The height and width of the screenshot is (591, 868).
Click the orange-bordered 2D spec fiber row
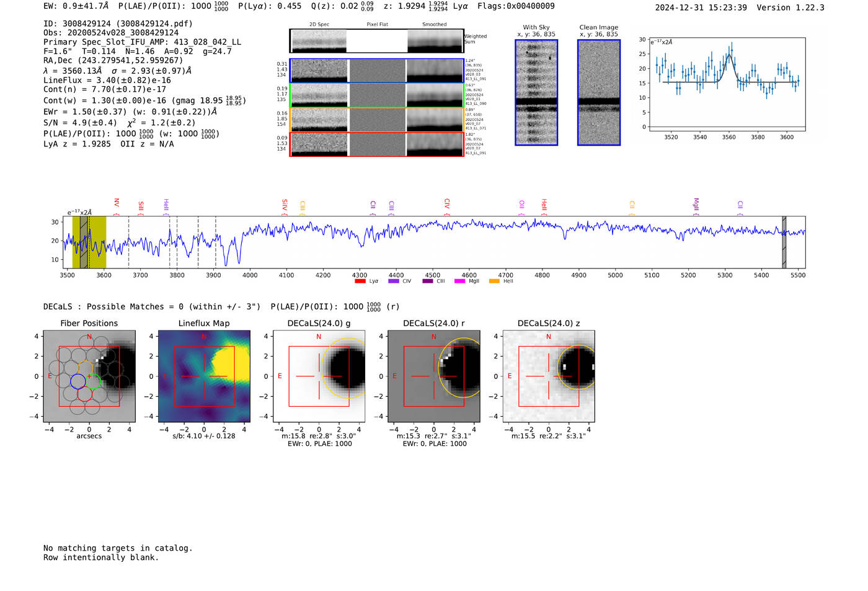coord(377,120)
